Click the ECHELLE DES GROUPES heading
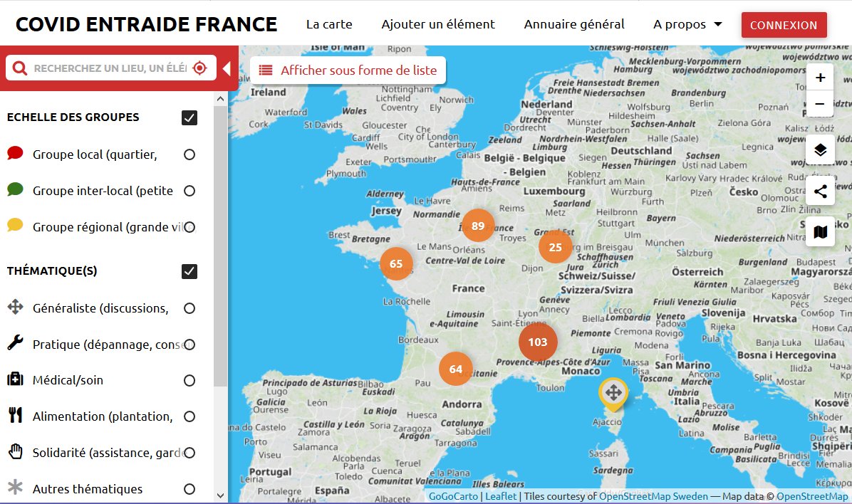 click(73, 117)
